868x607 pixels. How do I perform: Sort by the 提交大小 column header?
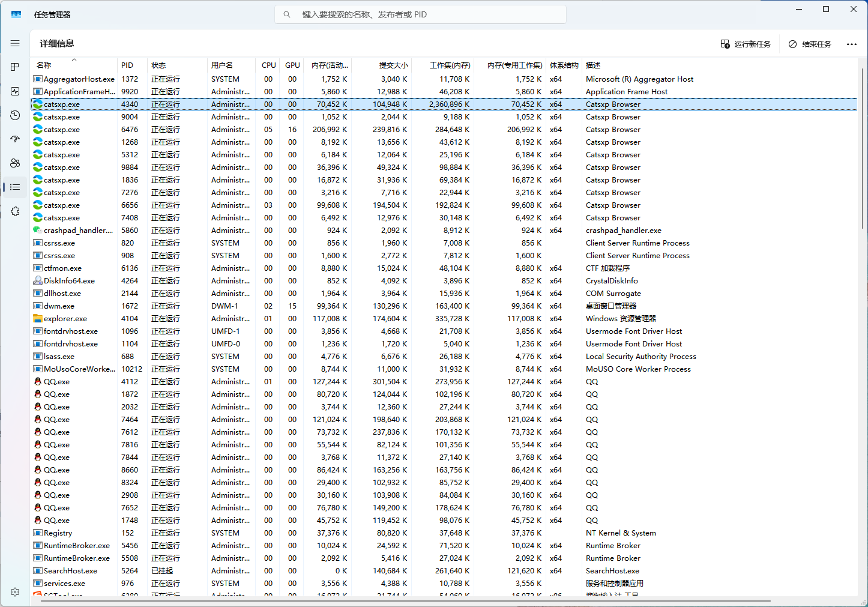tap(382, 65)
